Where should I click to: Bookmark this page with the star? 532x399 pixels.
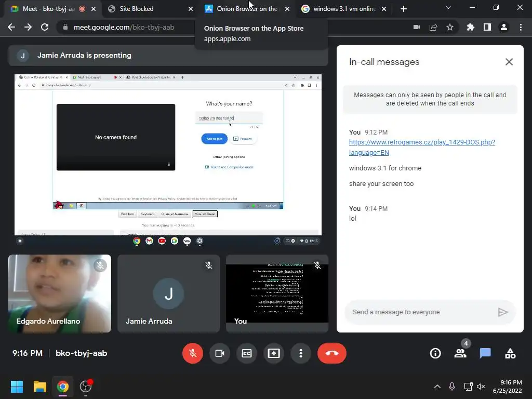pos(450,27)
